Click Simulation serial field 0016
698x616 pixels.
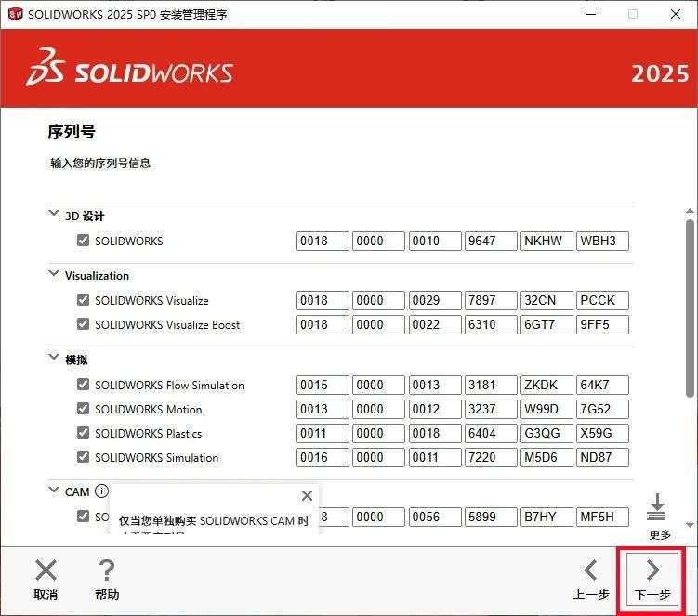(x=323, y=457)
